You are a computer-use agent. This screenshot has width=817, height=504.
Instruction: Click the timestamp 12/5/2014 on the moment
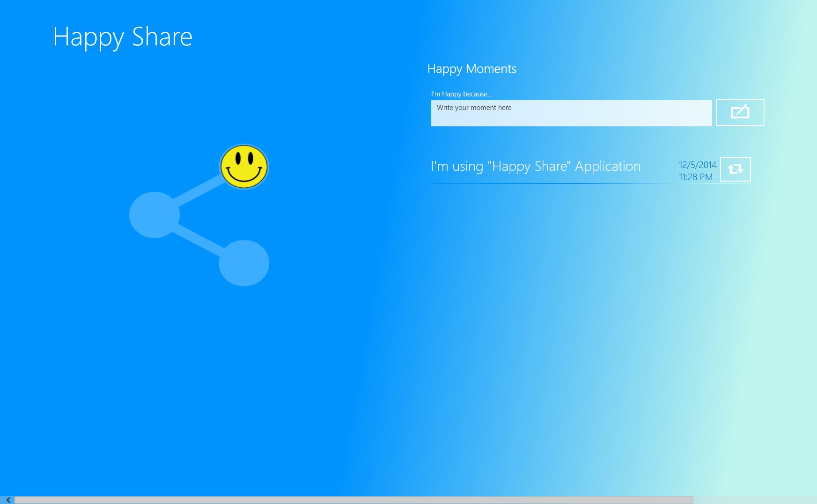[698, 165]
